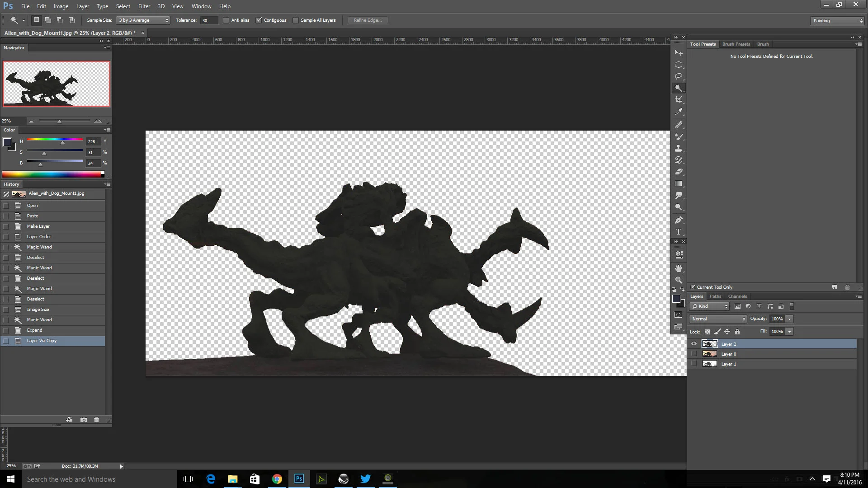Switch to the Paths tab
Image resolution: width=868 pixels, height=488 pixels.
click(x=715, y=296)
